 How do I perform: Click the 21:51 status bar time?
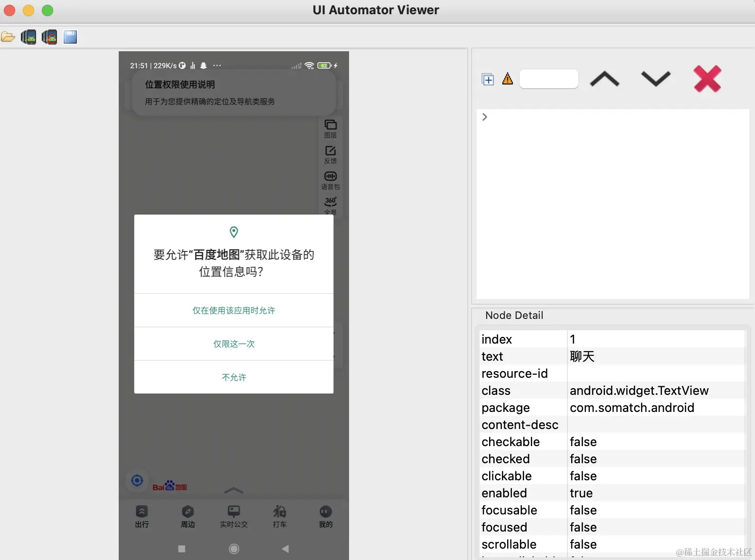tap(139, 65)
